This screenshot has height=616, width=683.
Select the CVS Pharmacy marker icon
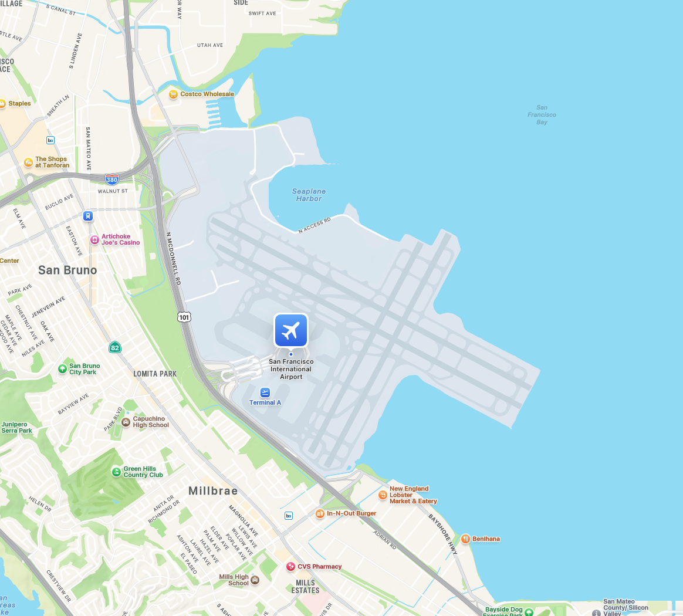tap(290, 567)
